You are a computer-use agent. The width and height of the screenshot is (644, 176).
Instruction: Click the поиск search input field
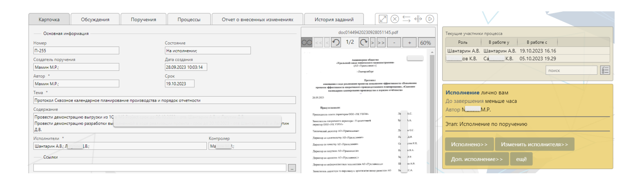(x=571, y=70)
